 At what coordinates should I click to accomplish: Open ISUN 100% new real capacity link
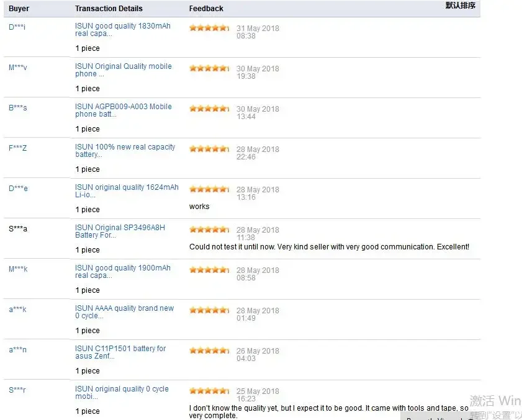pos(125,150)
